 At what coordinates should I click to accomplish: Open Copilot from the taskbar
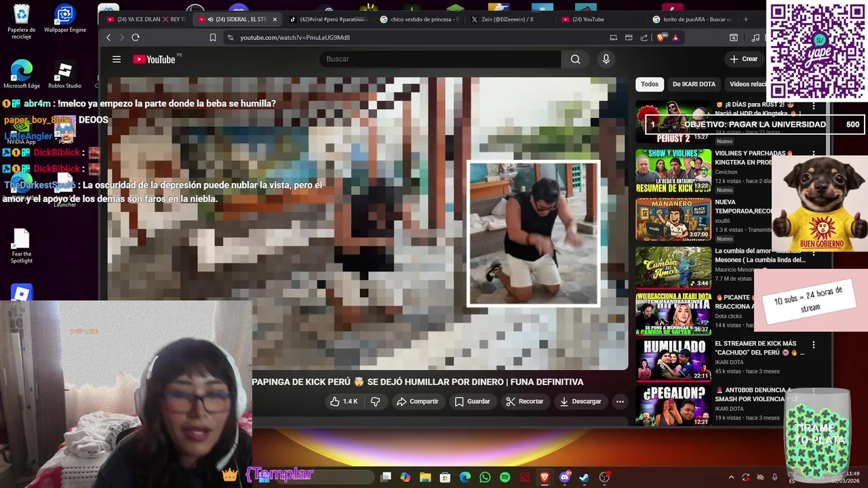[405, 477]
